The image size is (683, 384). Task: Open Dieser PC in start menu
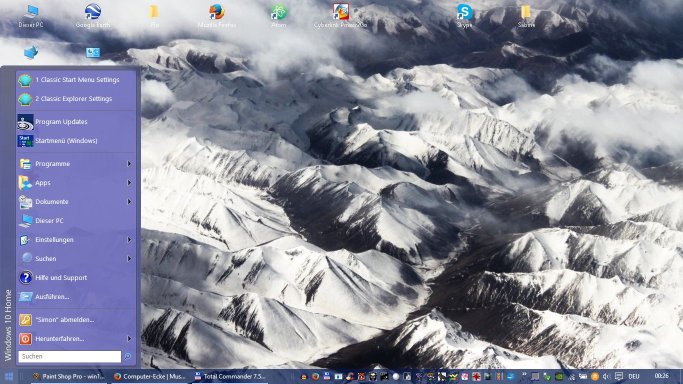tap(76, 221)
